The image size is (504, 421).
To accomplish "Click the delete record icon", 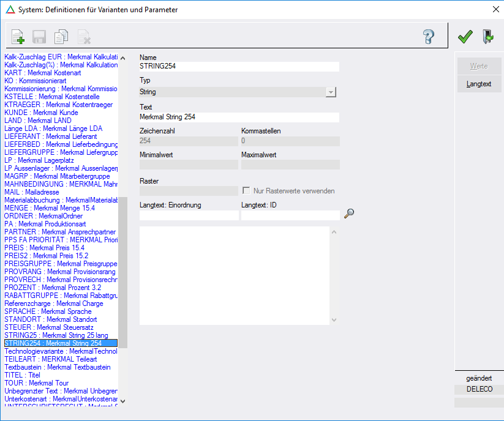I will [84, 37].
